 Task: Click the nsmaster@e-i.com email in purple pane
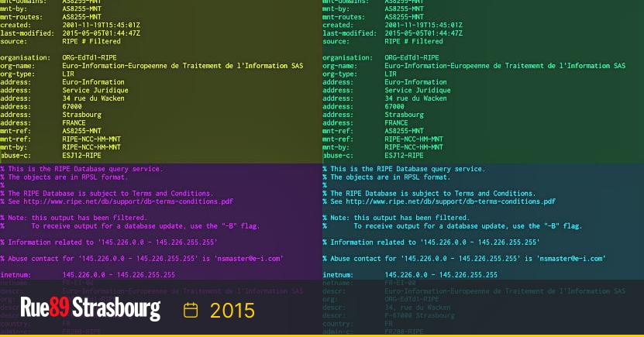pos(249,259)
